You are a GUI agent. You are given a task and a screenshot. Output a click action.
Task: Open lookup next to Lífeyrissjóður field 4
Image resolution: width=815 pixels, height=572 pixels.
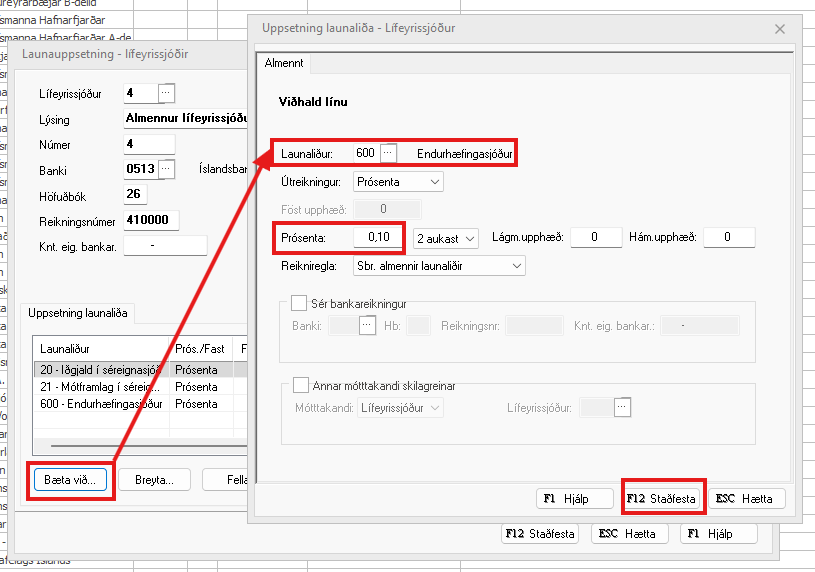pyautogui.click(x=167, y=93)
